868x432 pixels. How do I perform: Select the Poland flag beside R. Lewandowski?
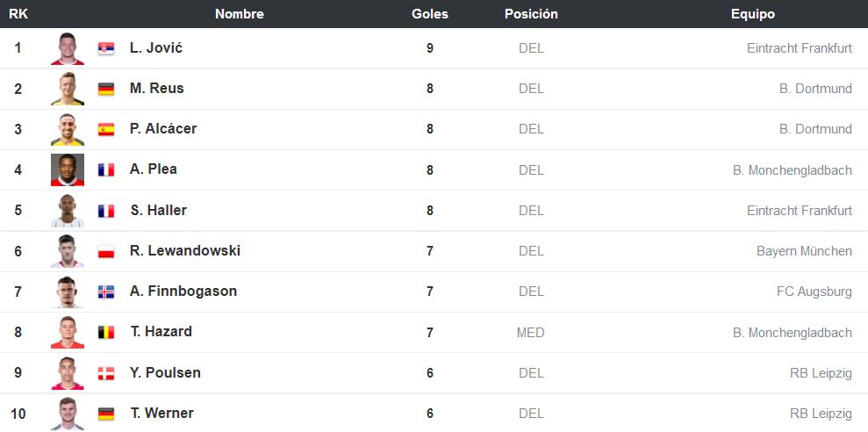(105, 251)
